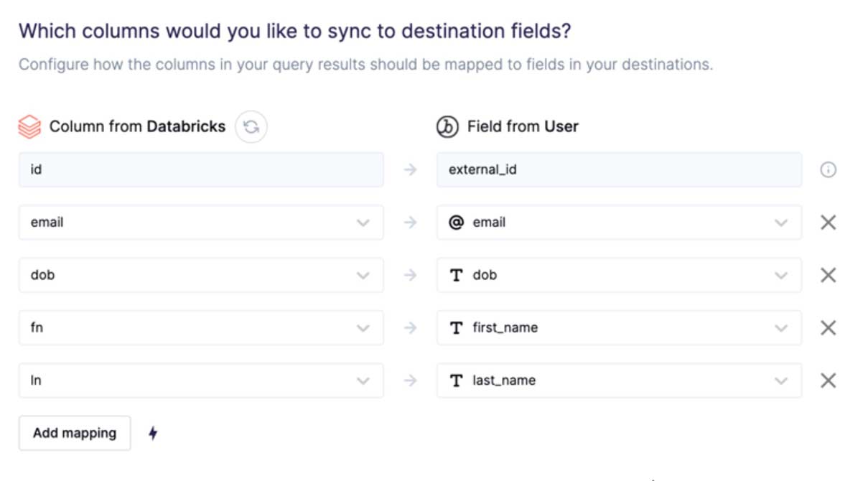The image size is (868, 481).
Task: Remove the email mapping with its X icon
Action: [828, 223]
